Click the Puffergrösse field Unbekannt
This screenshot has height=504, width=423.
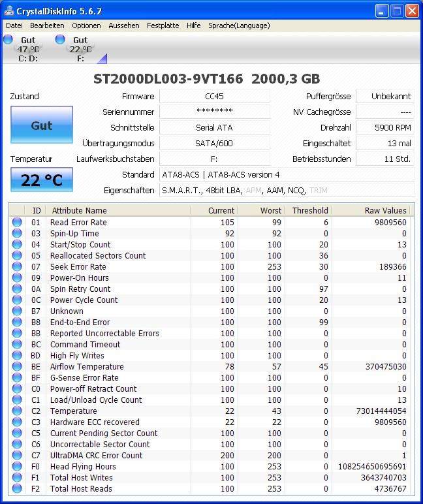(385, 96)
